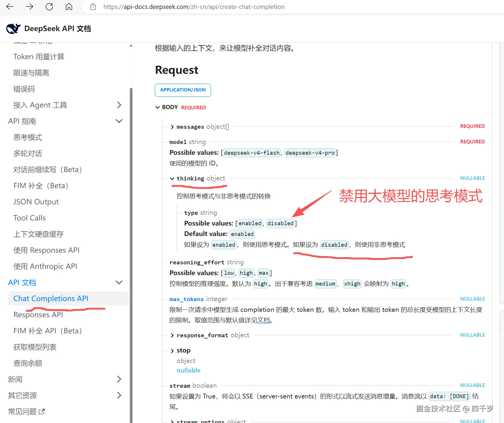Click the browser back arrow
This screenshot has width=504, height=423.
[x=10, y=7]
